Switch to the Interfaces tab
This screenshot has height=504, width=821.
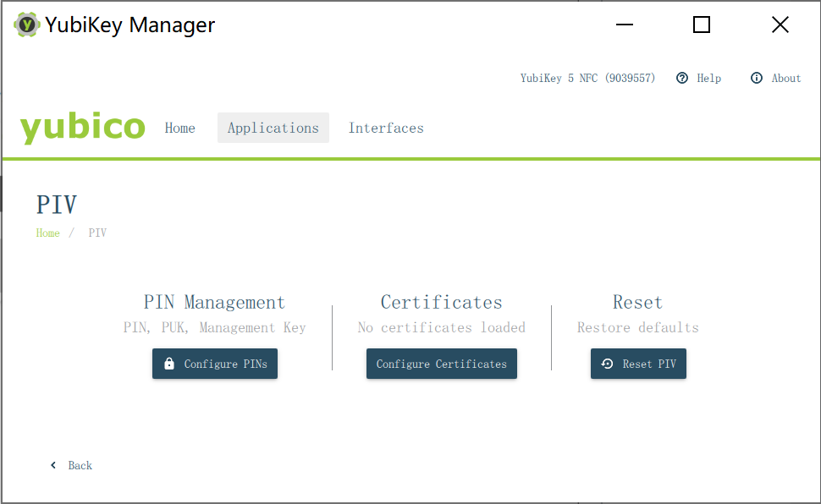pyautogui.click(x=386, y=128)
